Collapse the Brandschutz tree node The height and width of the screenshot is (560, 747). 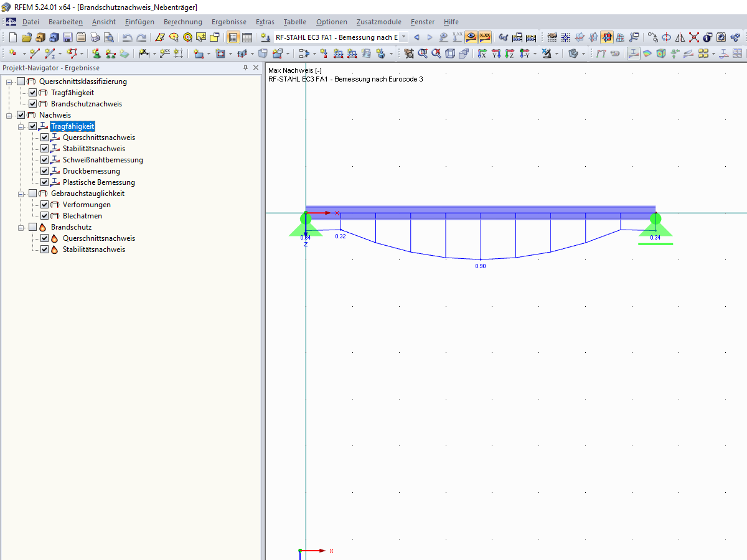click(x=21, y=227)
